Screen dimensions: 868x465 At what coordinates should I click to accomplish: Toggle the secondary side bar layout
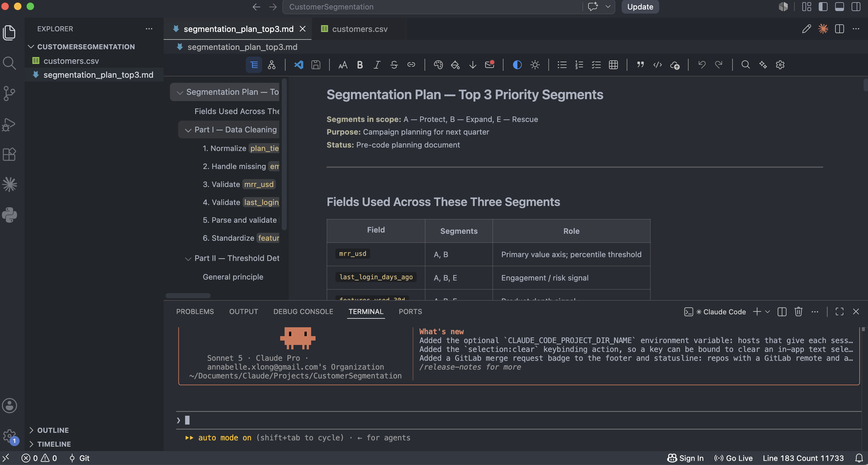click(856, 7)
